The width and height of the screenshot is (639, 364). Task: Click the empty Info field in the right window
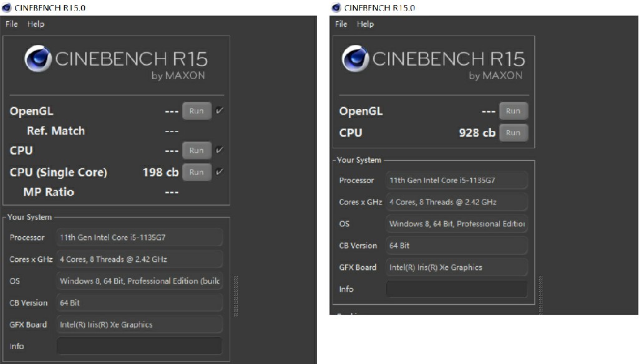click(456, 289)
